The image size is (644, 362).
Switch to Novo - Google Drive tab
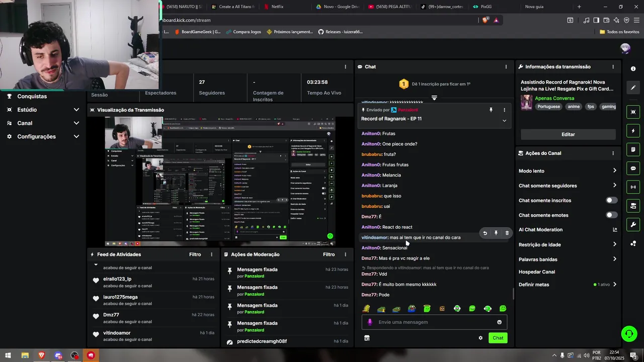point(338,7)
